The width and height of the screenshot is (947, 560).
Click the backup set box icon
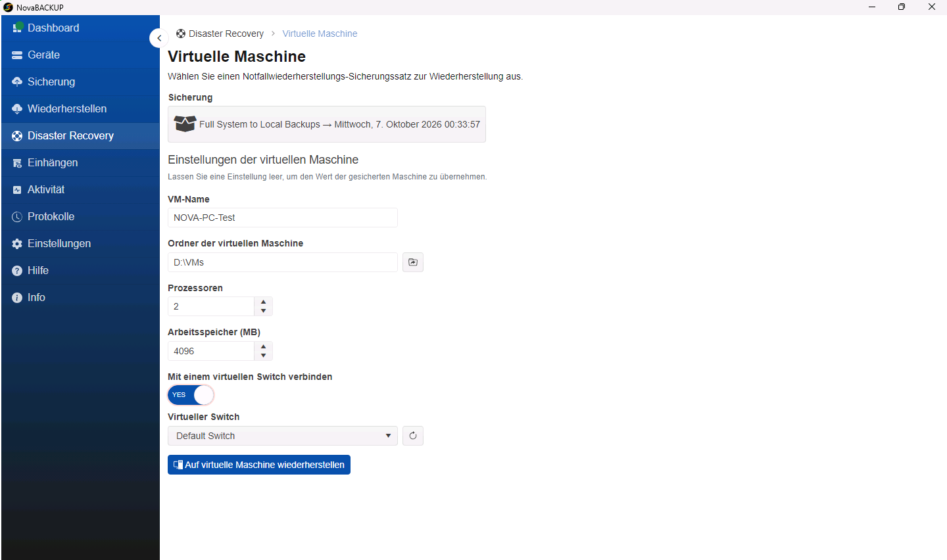(185, 124)
